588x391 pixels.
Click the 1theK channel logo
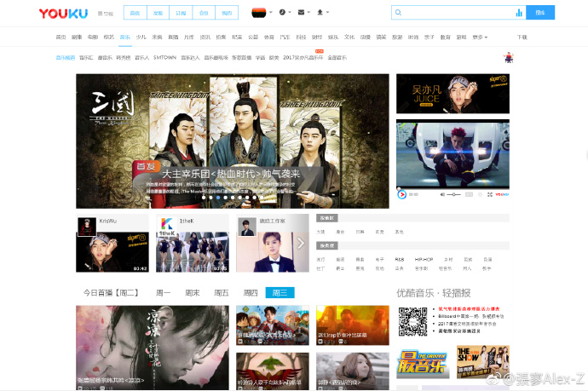tap(167, 227)
